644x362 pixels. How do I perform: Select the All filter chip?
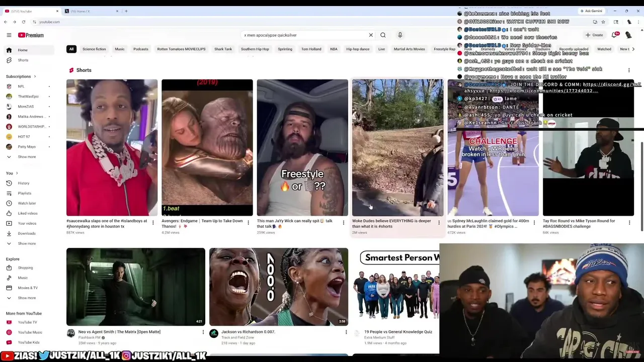click(71, 49)
